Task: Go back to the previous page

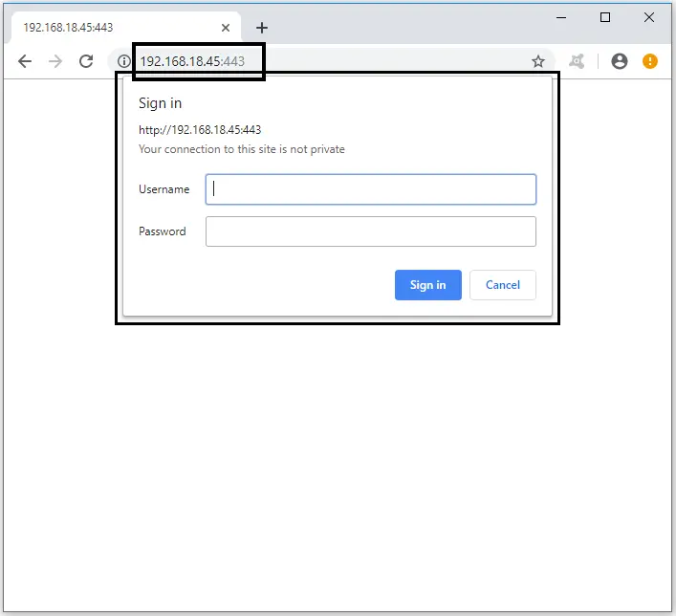Action: (25, 61)
